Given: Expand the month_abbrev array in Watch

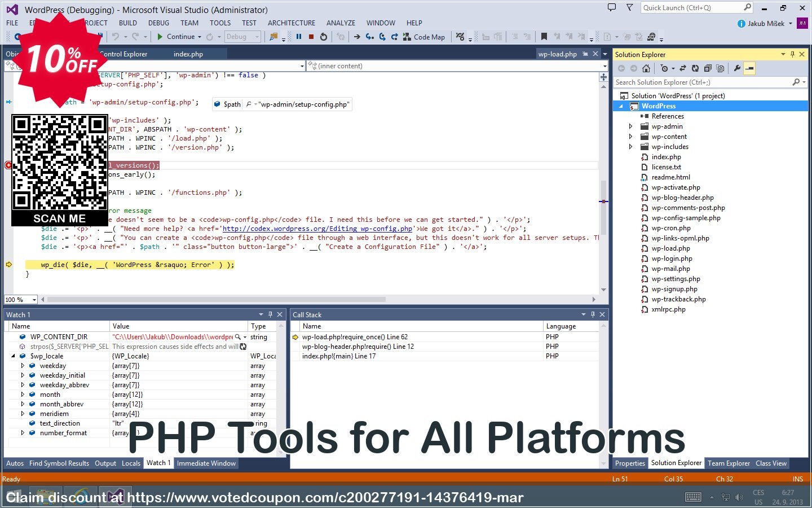Looking at the screenshot, I should point(23,404).
